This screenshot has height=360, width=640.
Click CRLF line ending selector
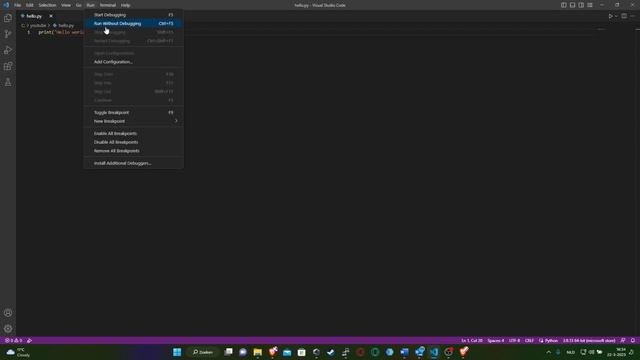coord(529,340)
